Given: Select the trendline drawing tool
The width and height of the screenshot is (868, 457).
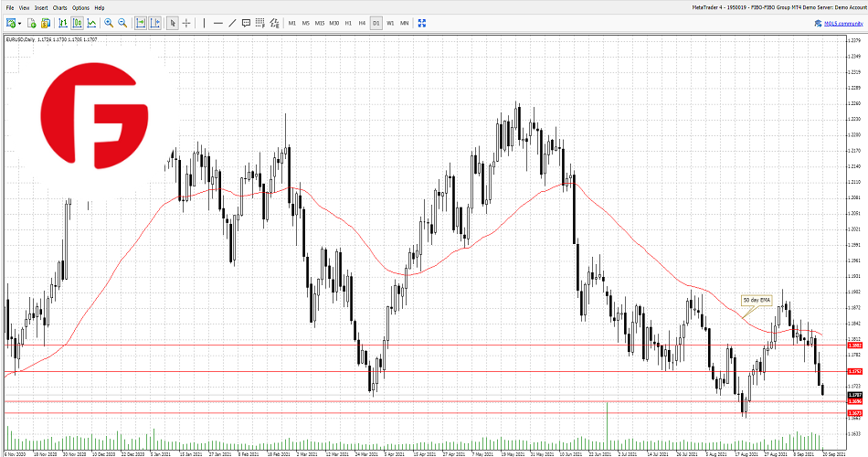Looking at the screenshot, I should pyautogui.click(x=232, y=23).
